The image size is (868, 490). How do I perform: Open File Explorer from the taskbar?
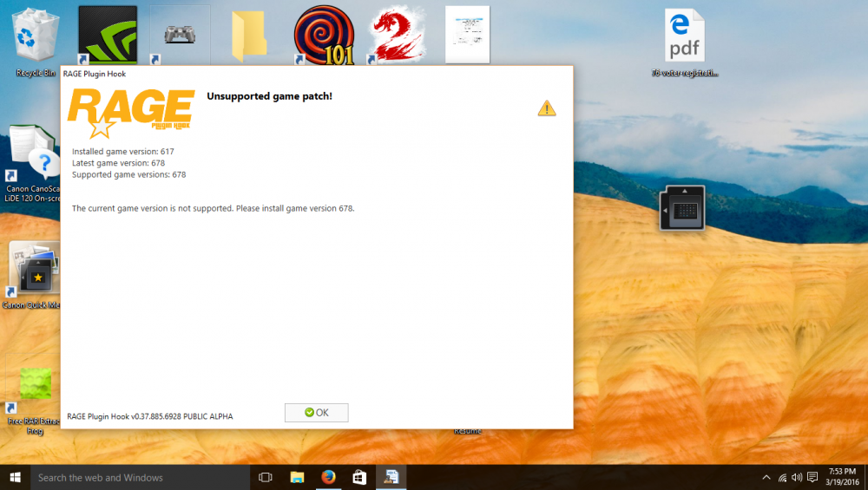click(297, 477)
